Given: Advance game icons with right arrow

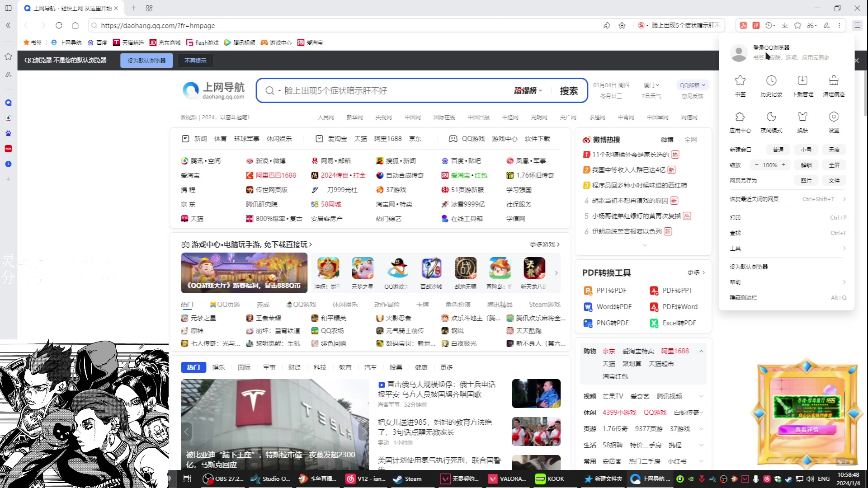Looking at the screenshot, I should (x=556, y=273).
